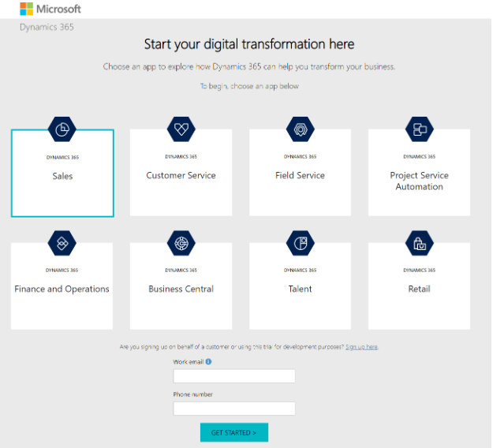Pick the Project Service Automation label
The image size is (504, 448).
[x=419, y=181]
